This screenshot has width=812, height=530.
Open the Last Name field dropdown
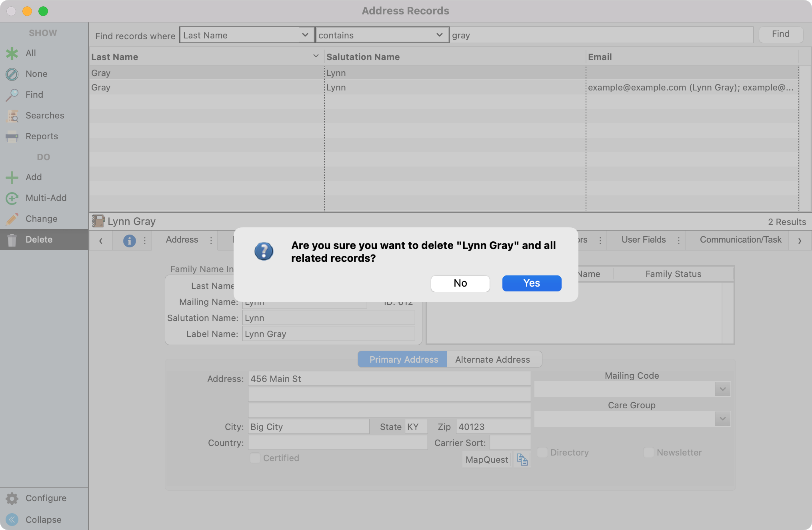coord(246,35)
